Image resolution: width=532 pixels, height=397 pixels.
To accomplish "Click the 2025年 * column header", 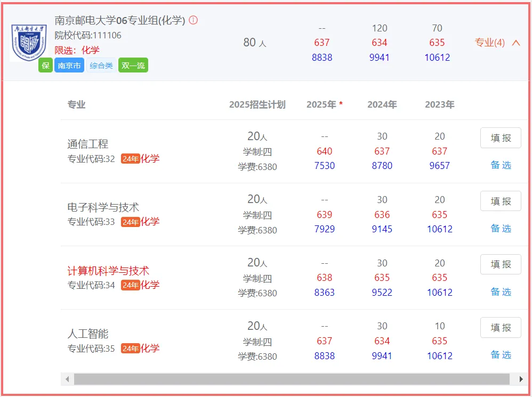I will (x=324, y=104).
